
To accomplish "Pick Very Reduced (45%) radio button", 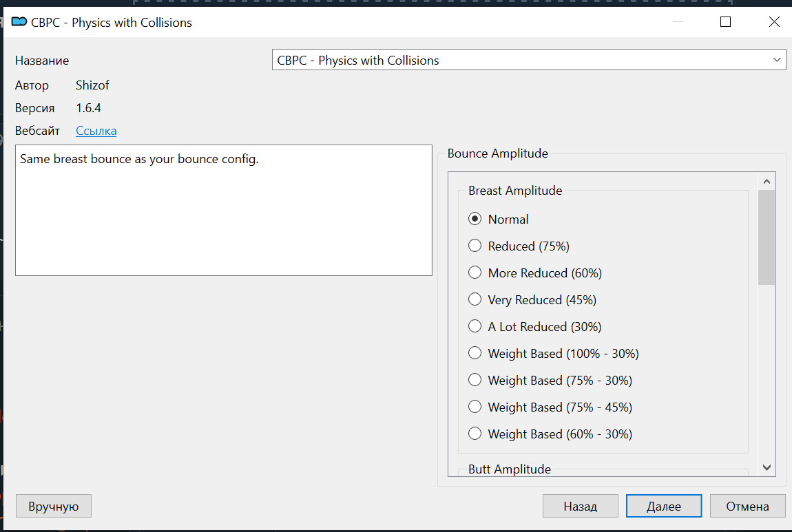I will pos(475,299).
